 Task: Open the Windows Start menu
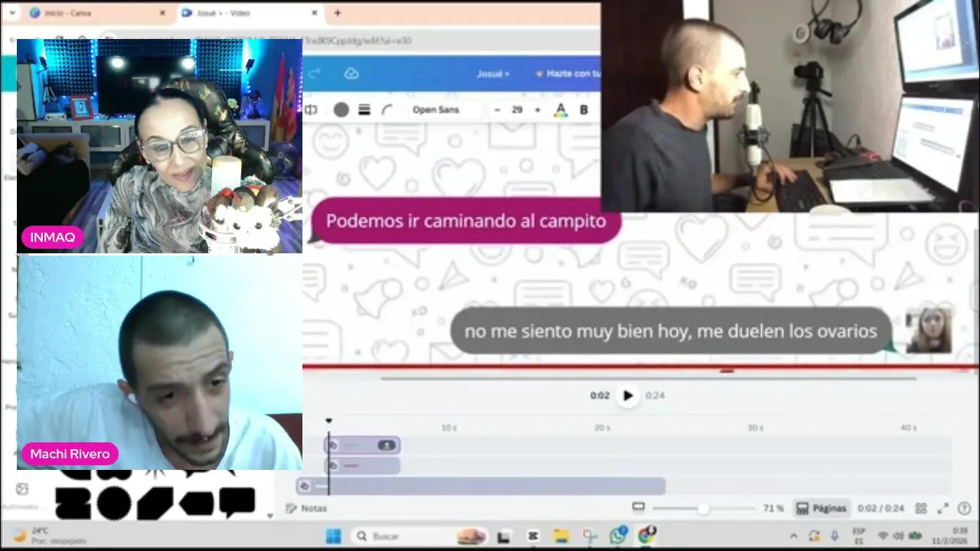[333, 536]
